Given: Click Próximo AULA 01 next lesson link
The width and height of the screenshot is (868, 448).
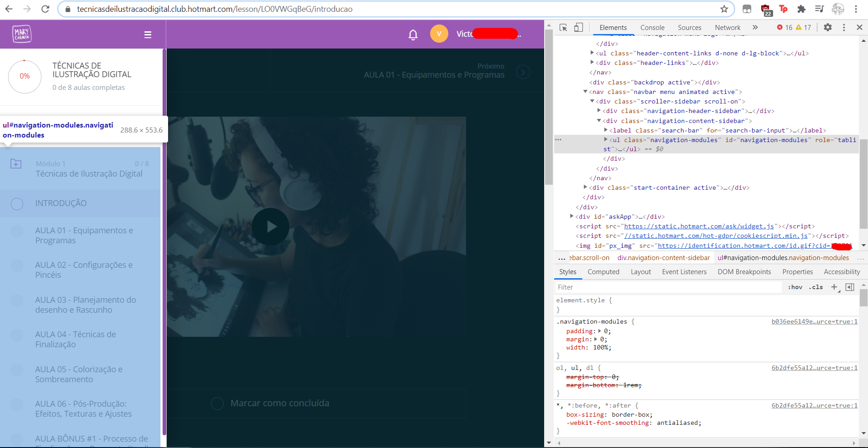Looking at the screenshot, I should [434, 71].
